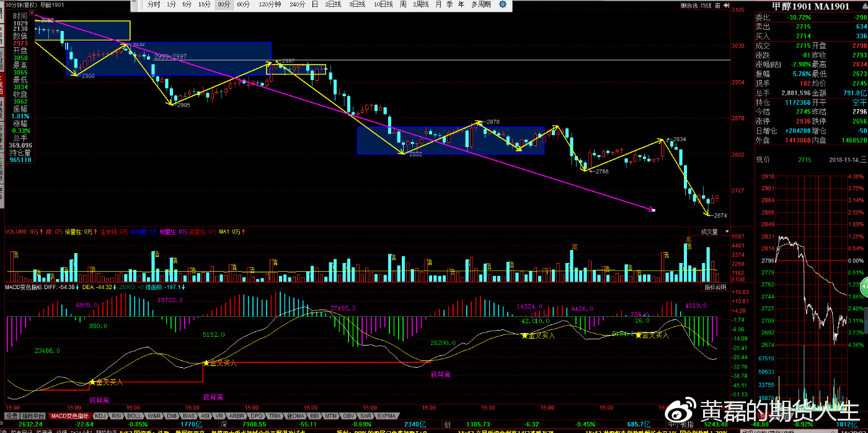The height and width of the screenshot is (433, 868).
Task: Click the 2674 low price label
Action: click(720, 215)
